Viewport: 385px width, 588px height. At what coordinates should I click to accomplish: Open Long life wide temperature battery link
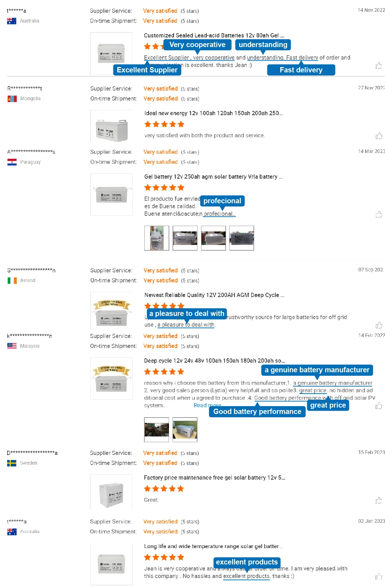[213, 546]
